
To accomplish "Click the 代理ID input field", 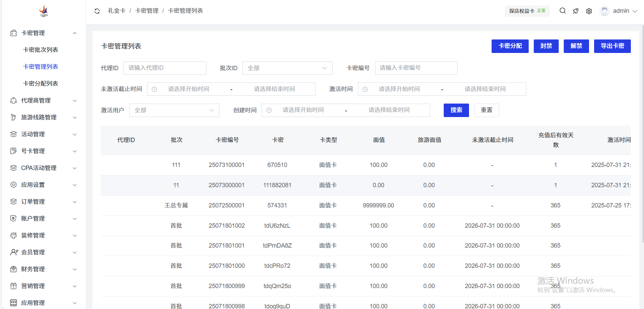I will tap(165, 68).
